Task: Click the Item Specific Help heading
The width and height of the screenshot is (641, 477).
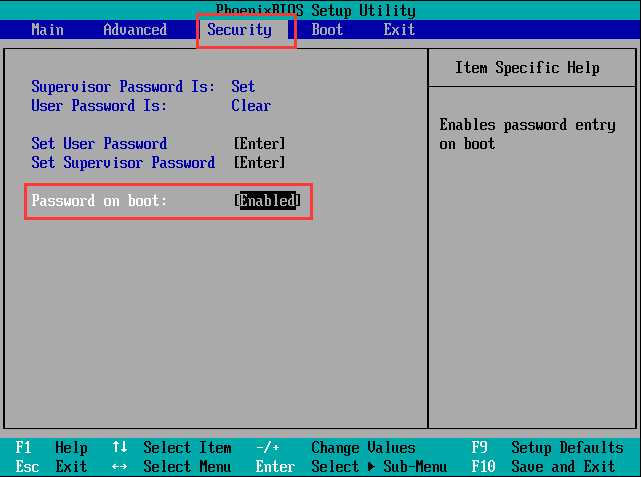Action: (527, 67)
